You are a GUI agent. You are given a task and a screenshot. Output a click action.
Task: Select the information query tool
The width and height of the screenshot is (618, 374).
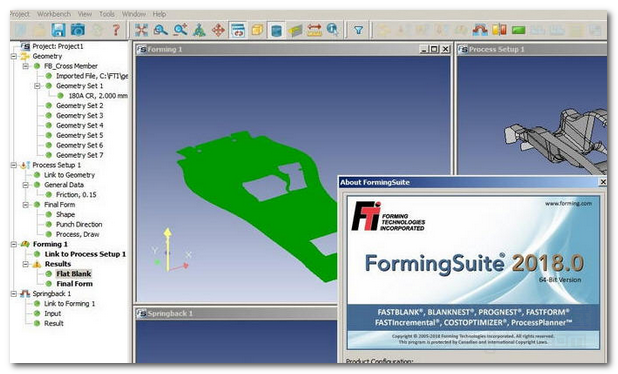point(333,30)
